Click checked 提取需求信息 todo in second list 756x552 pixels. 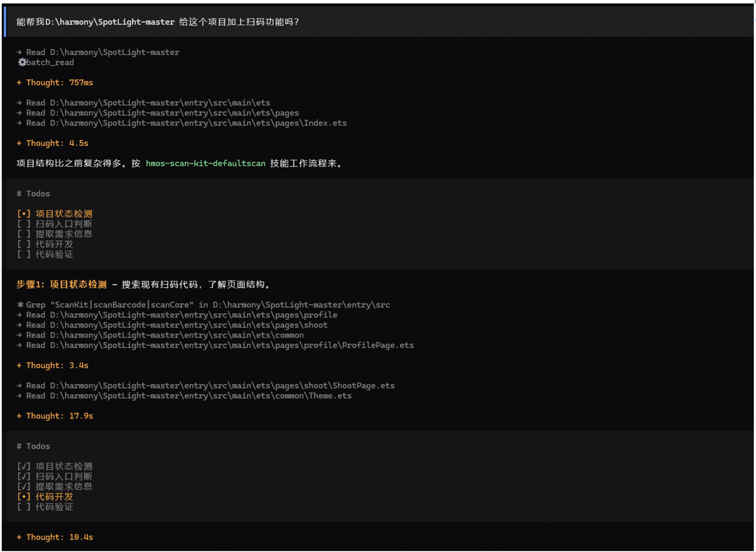pos(55,486)
